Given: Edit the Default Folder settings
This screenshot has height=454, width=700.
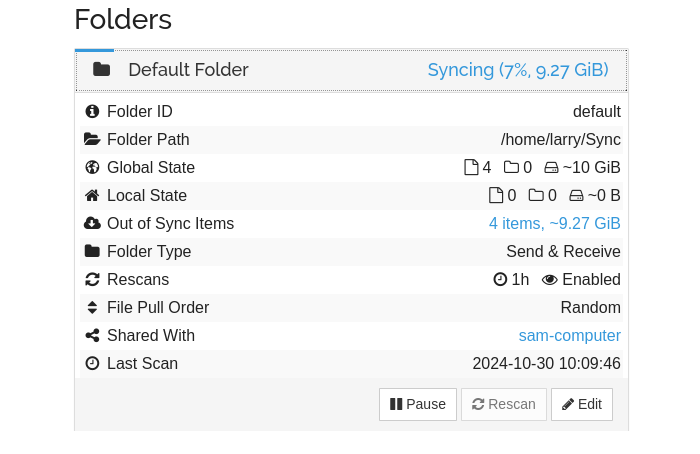Looking at the screenshot, I should (x=581, y=404).
